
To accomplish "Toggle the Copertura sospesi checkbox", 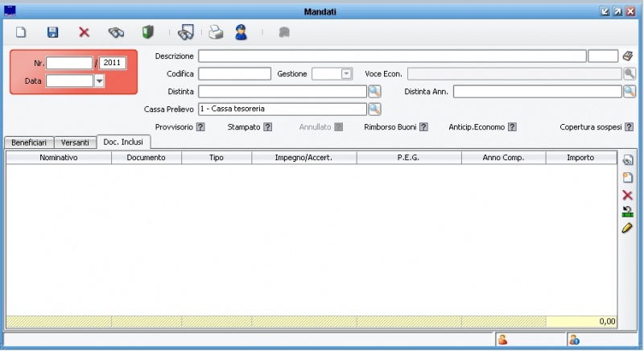I will click(x=629, y=126).
